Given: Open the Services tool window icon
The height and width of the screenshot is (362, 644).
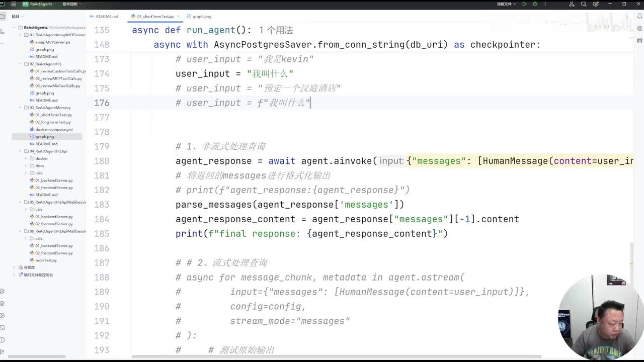Looking at the screenshot, I should (3, 316).
